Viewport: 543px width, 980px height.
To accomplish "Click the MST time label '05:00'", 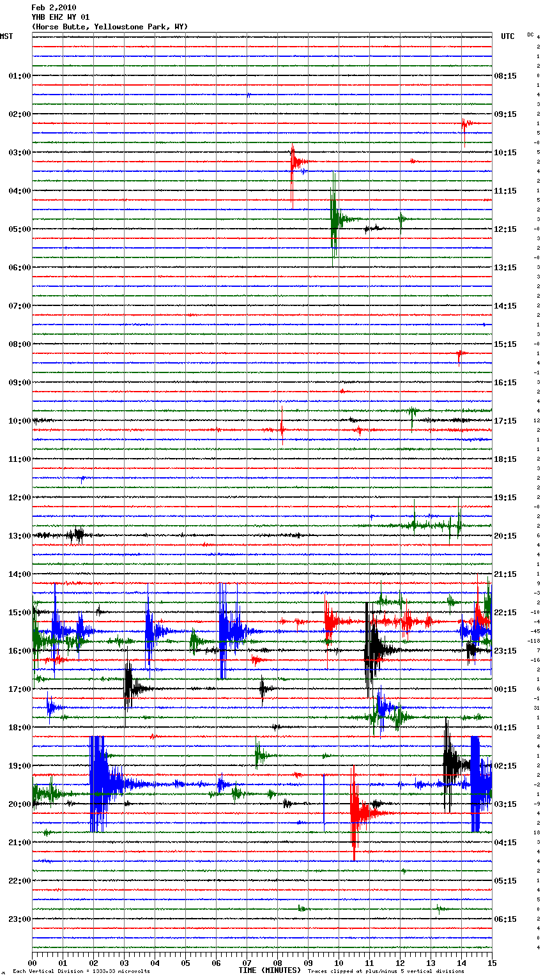I will pyautogui.click(x=20, y=229).
